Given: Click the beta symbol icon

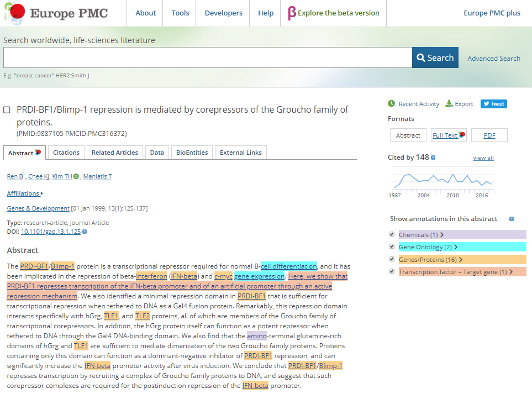Looking at the screenshot, I should (x=292, y=13).
